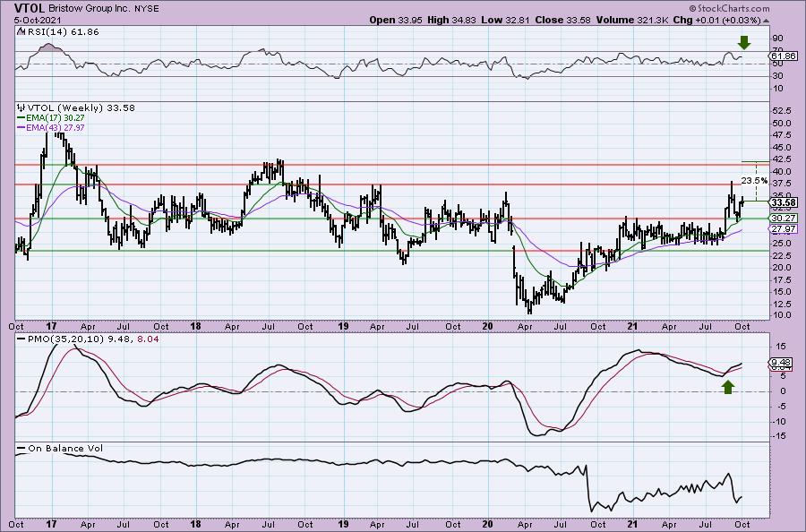Click the EMA(17) 30.27 legend text
This screenshot has width=806, height=532.
(x=55, y=117)
